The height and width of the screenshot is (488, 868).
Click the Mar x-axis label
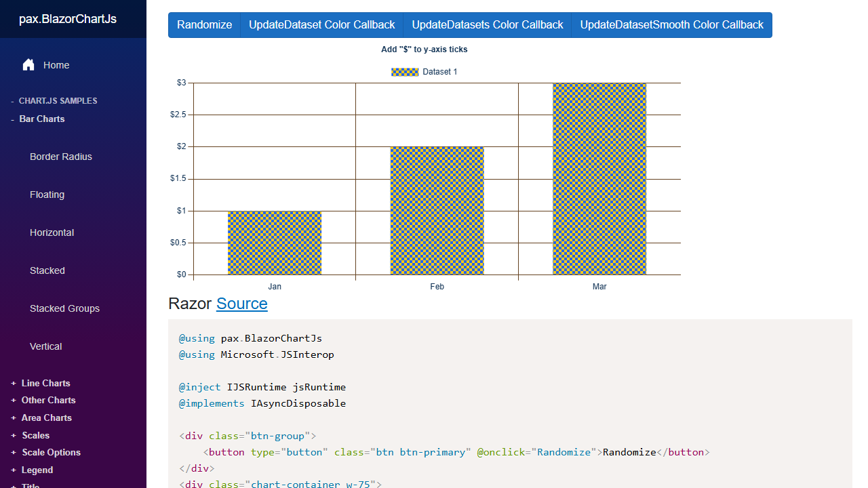(599, 287)
